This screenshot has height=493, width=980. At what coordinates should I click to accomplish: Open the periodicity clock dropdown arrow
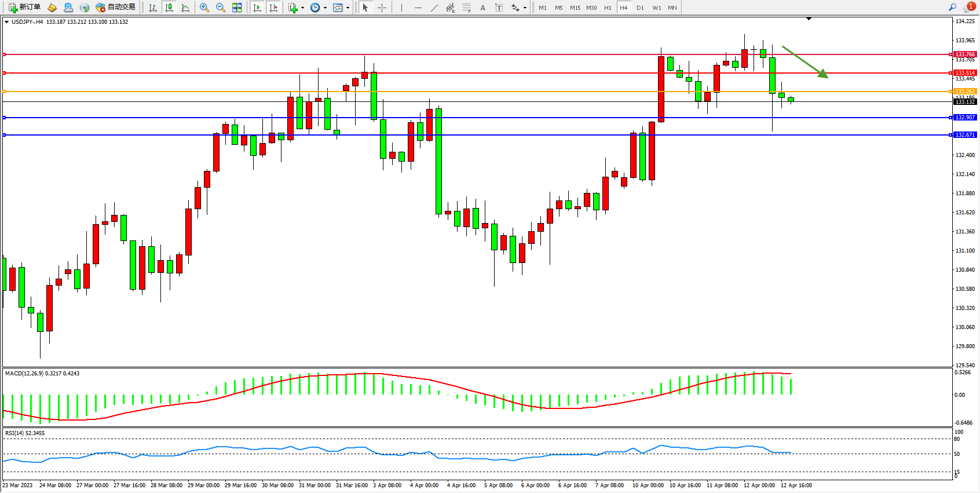(x=325, y=8)
